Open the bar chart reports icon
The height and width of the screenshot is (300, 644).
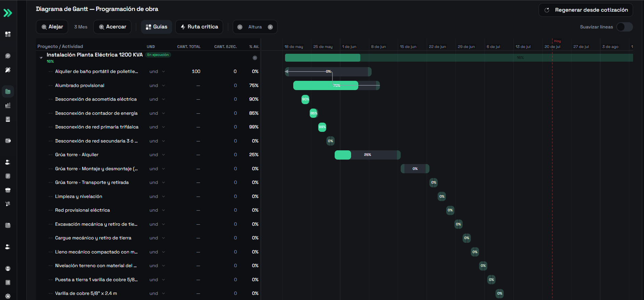8,105
